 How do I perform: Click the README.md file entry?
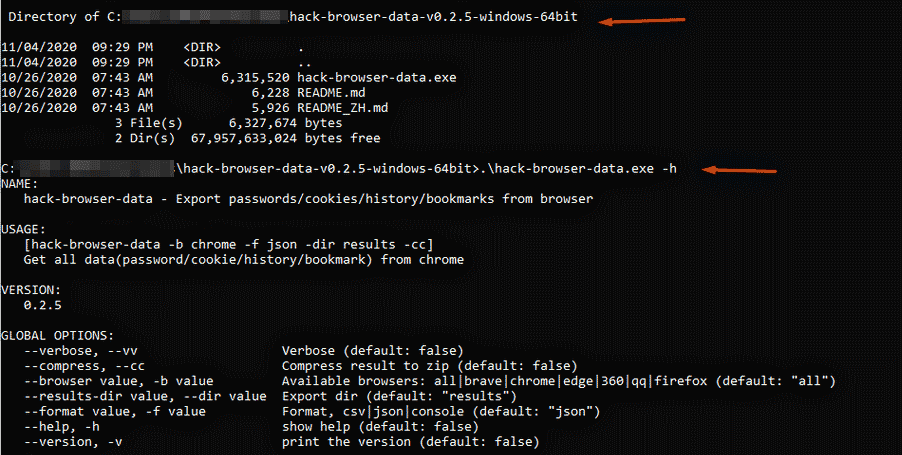click(332, 91)
